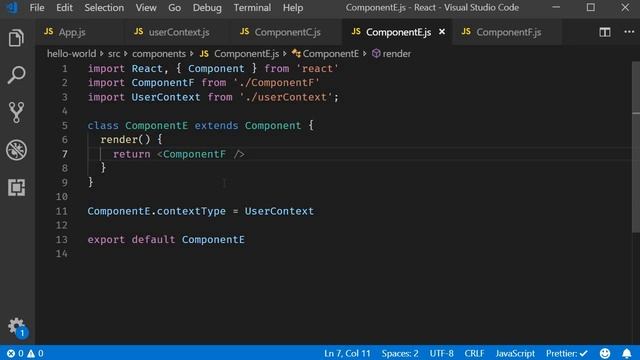The width and height of the screenshot is (640, 360).
Task: Click line number 11 in the gutter
Action: tap(62, 211)
